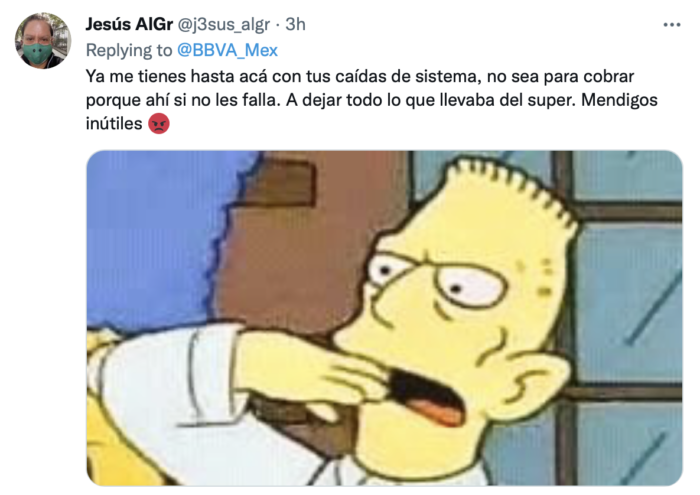
Task: Open the attached Simpsons meme image
Action: pos(384,318)
